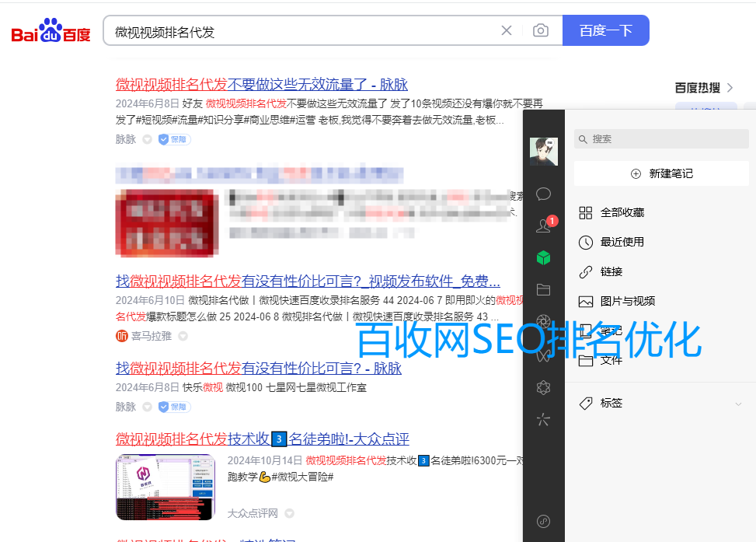Screen dimensions: 756x542
Task: Click 保障 badge under 七星微视工作室 result
Action: click(x=175, y=407)
